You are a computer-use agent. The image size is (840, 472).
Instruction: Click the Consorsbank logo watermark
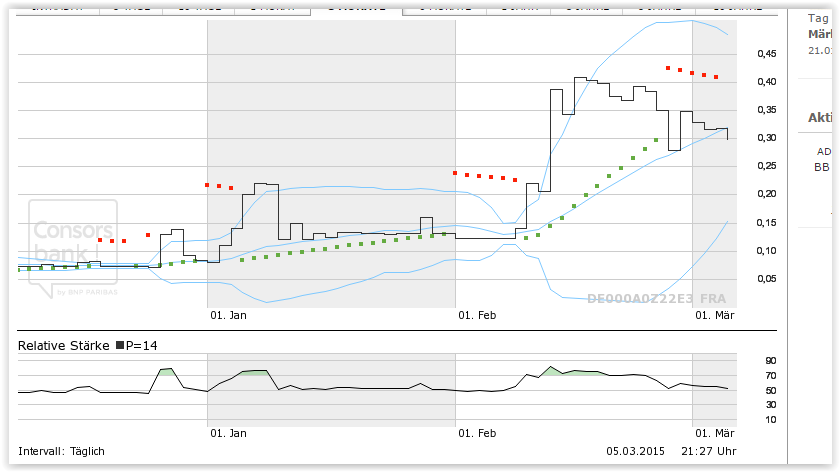[x=72, y=247]
